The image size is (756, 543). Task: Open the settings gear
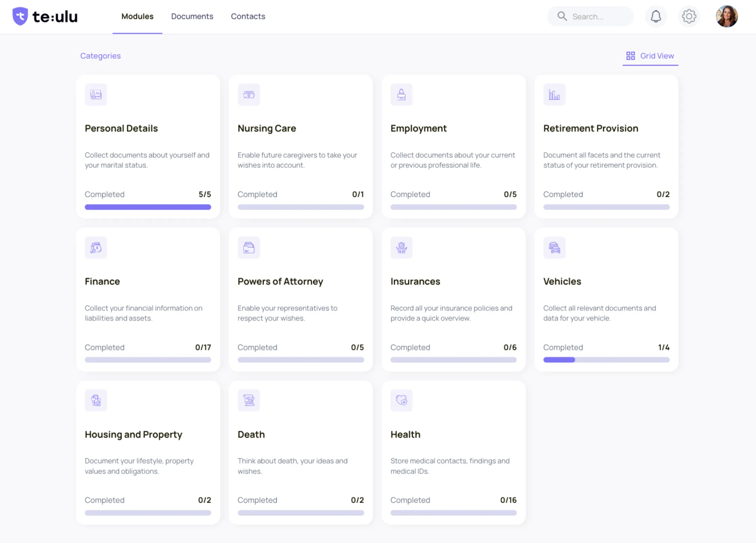click(x=689, y=16)
